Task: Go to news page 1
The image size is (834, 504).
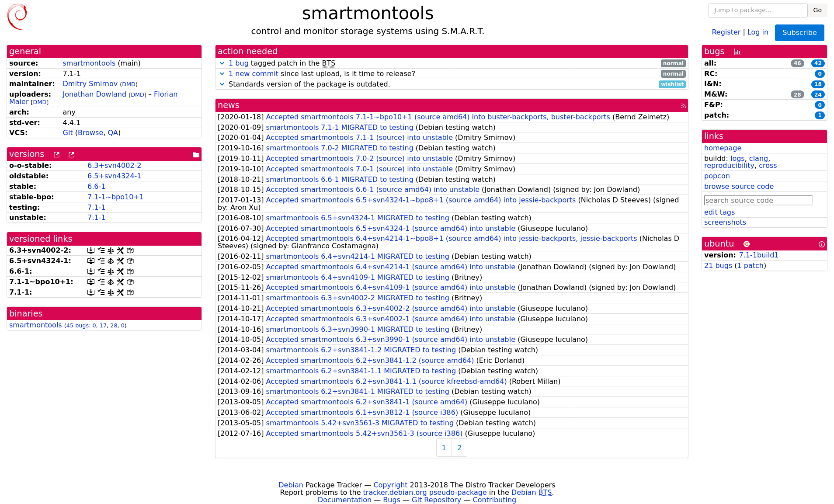Action: [444, 448]
